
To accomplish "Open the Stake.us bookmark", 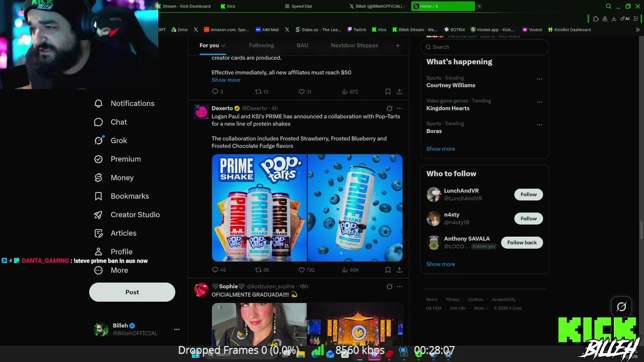I will pyautogui.click(x=318, y=30).
